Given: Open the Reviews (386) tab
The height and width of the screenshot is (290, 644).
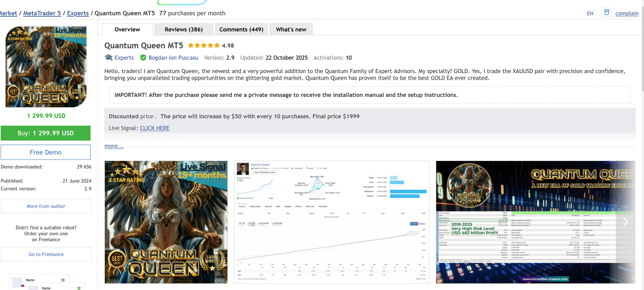Looking at the screenshot, I should pyautogui.click(x=184, y=29).
